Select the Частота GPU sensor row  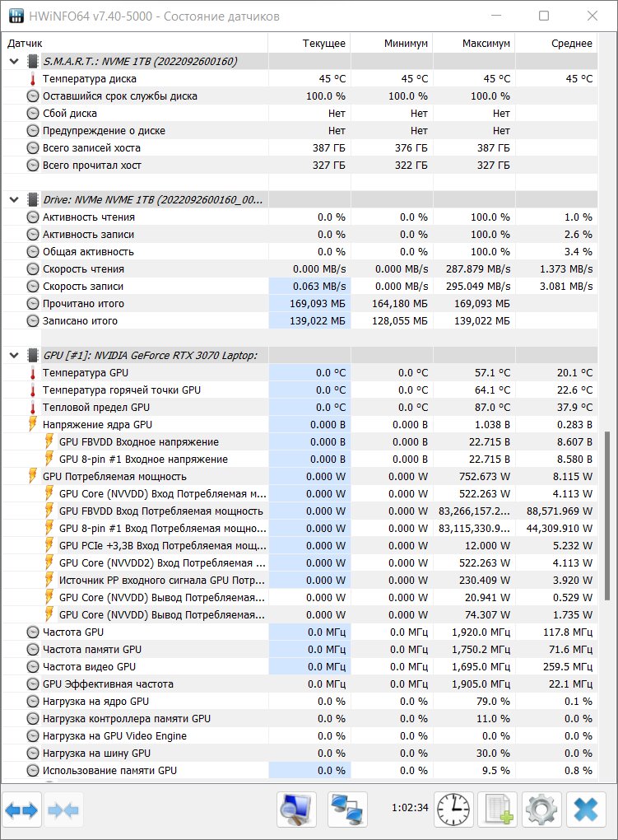point(300,632)
